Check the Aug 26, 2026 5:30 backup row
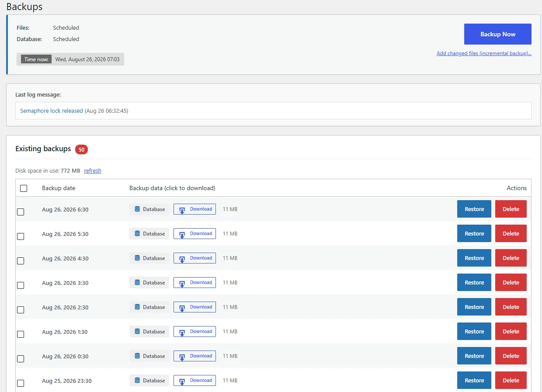This screenshot has height=392, width=542. tap(21, 236)
